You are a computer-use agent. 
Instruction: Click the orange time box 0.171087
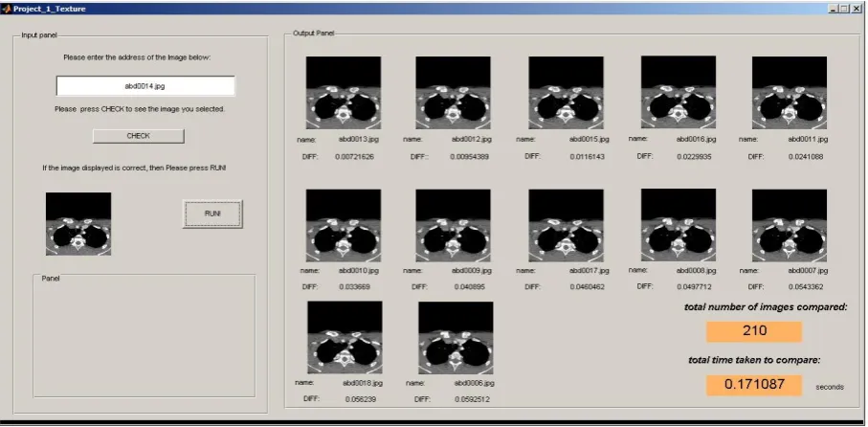[754, 385]
